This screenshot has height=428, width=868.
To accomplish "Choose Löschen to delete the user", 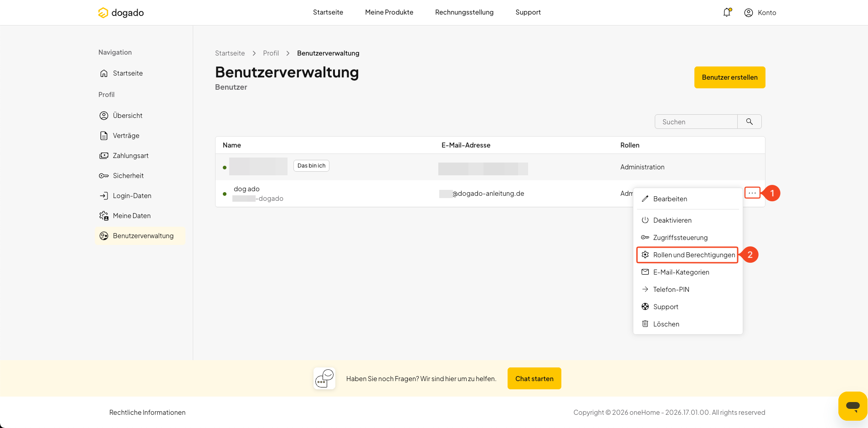I will click(688, 324).
